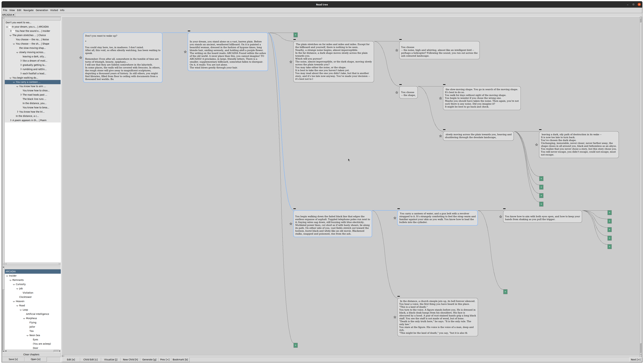Bookmark star beside 'In your dream' node

185,52
